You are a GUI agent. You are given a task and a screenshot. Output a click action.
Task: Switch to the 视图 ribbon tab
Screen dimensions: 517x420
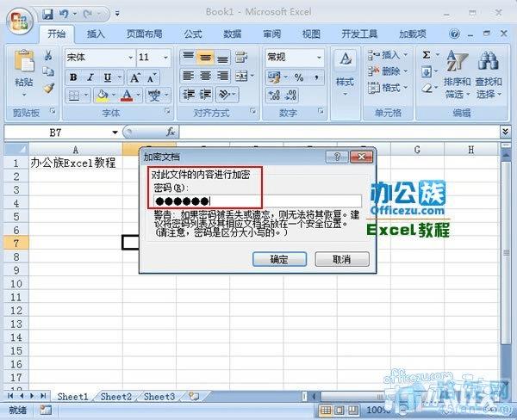pyautogui.click(x=311, y=34)
